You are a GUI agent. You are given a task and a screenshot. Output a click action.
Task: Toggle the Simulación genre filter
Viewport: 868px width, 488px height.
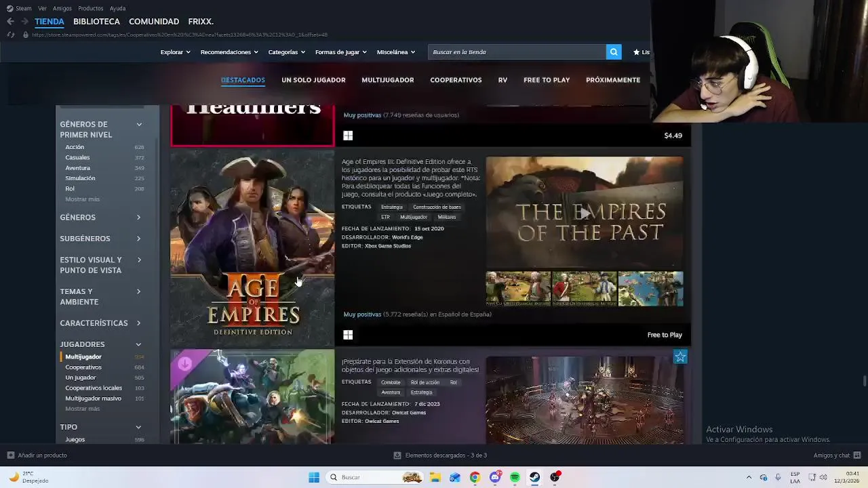tap(80, 178)
